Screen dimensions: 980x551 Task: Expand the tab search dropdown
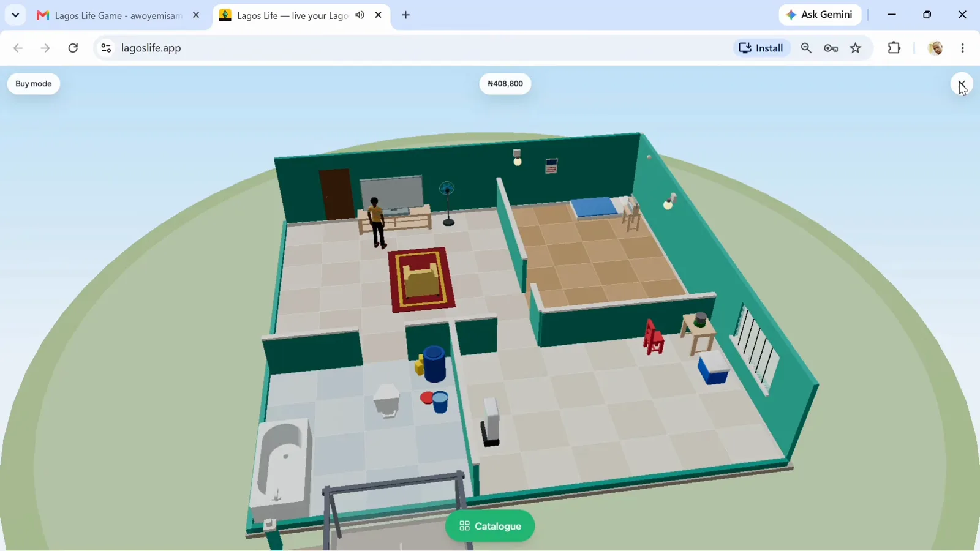(15, 15)
